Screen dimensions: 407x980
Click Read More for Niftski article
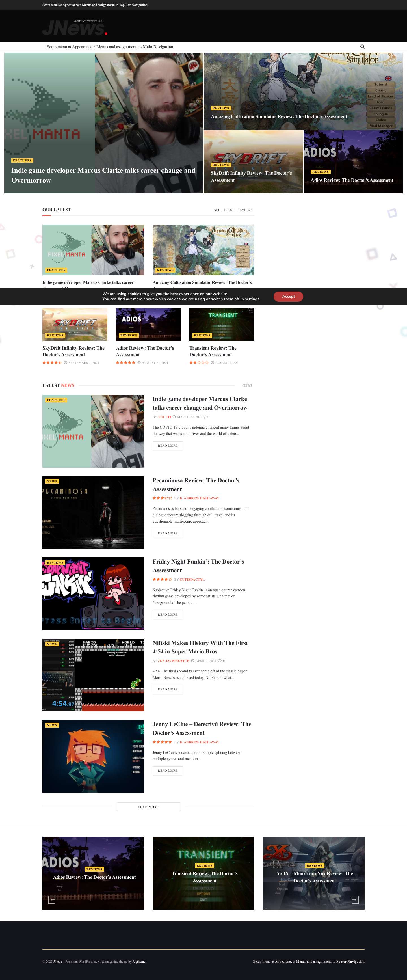pyautogui.click(x=168, y=689)
